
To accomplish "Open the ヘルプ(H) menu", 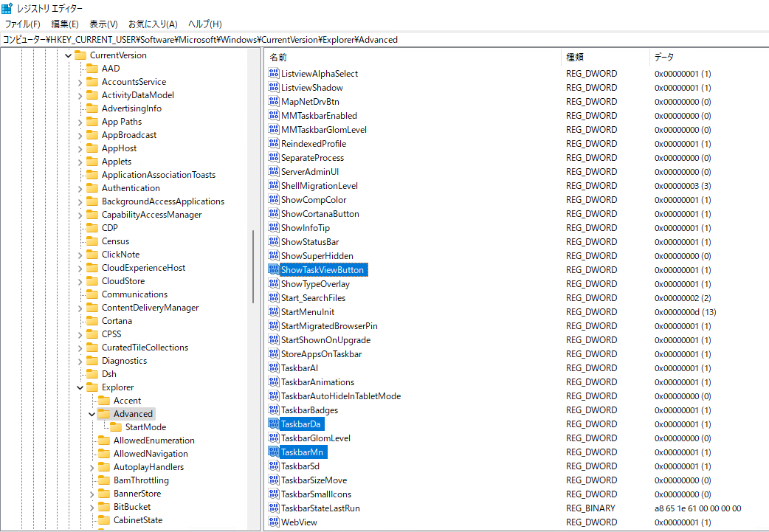I will pyautogui.click(x=205, y=24).
